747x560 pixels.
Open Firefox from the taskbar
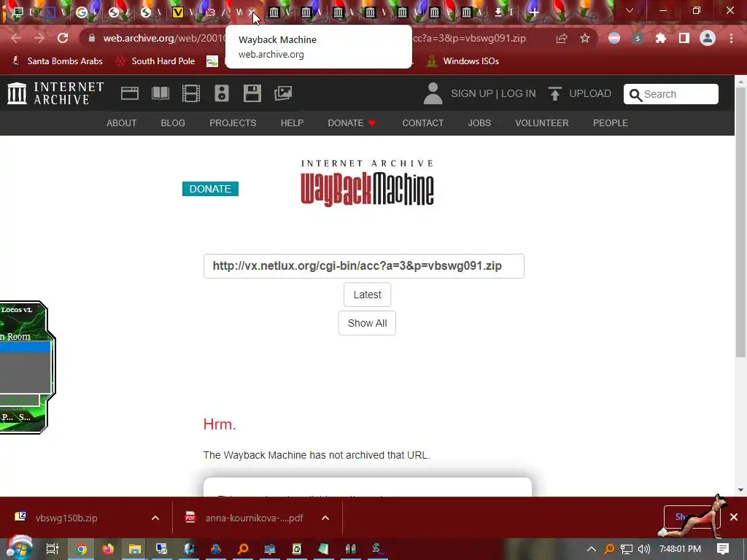pyautogui.click(x=108, y=549)
